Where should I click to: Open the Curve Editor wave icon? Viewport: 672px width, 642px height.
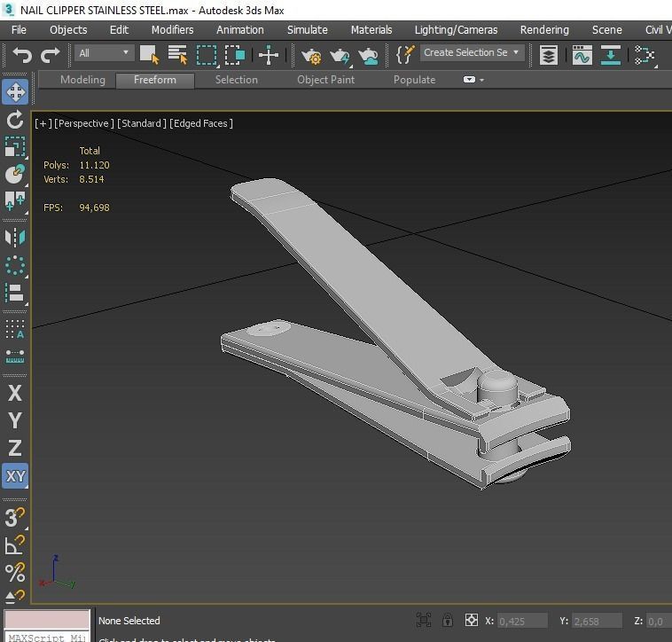[582, 55]
